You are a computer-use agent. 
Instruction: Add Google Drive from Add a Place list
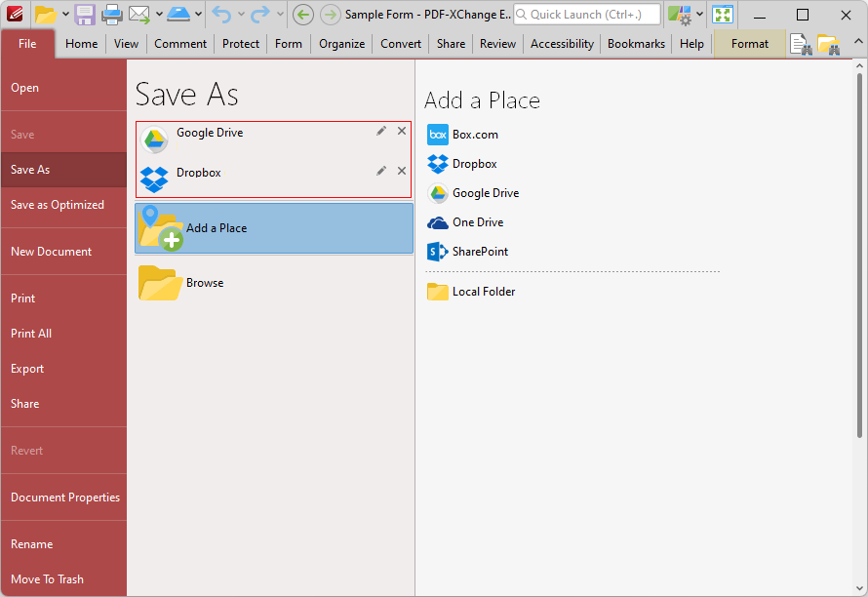[x=473, y=193]
